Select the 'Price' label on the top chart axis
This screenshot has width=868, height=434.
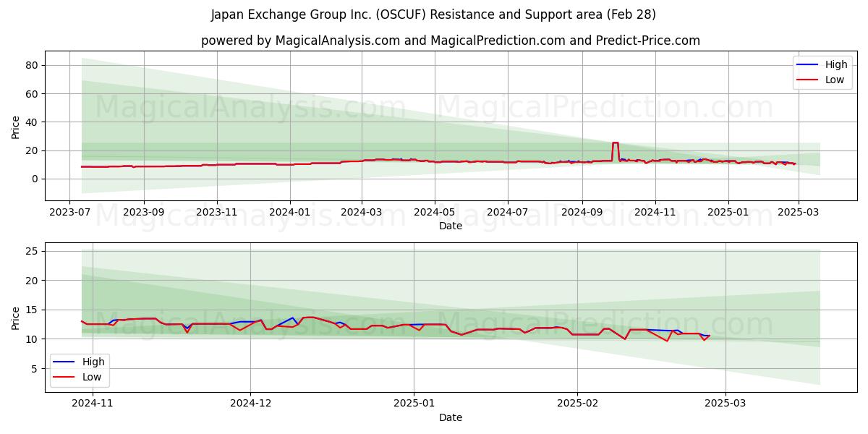tap(16, 125)
